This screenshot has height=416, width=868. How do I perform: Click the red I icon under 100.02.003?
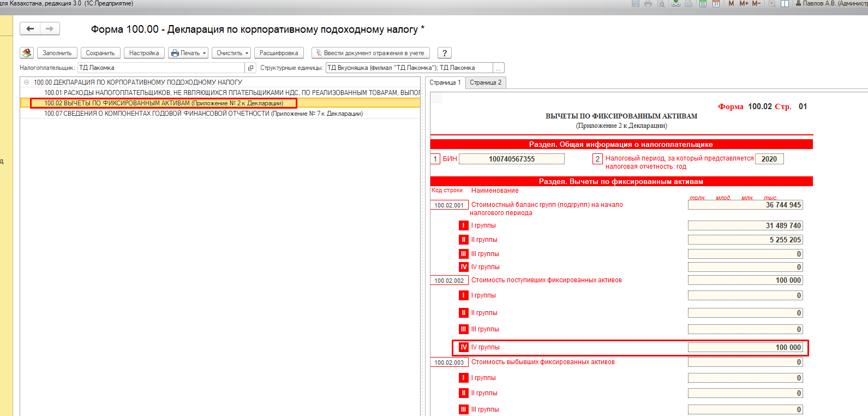464,378
